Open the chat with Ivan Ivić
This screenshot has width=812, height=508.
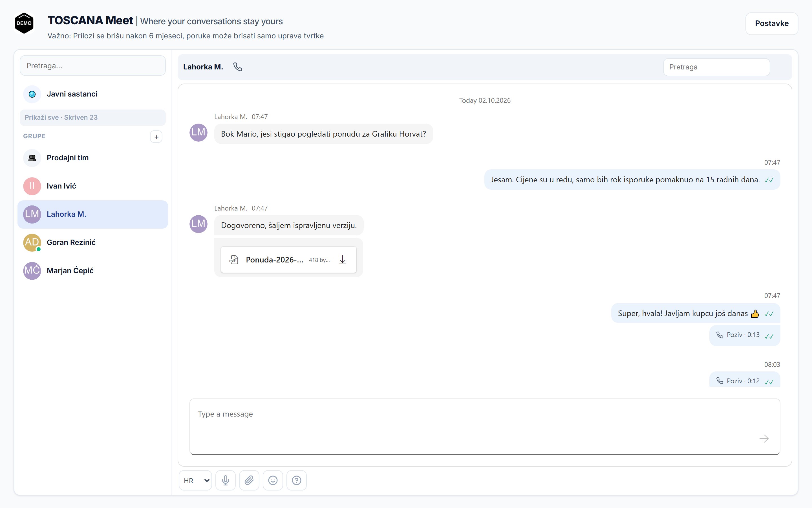(92, 186)
